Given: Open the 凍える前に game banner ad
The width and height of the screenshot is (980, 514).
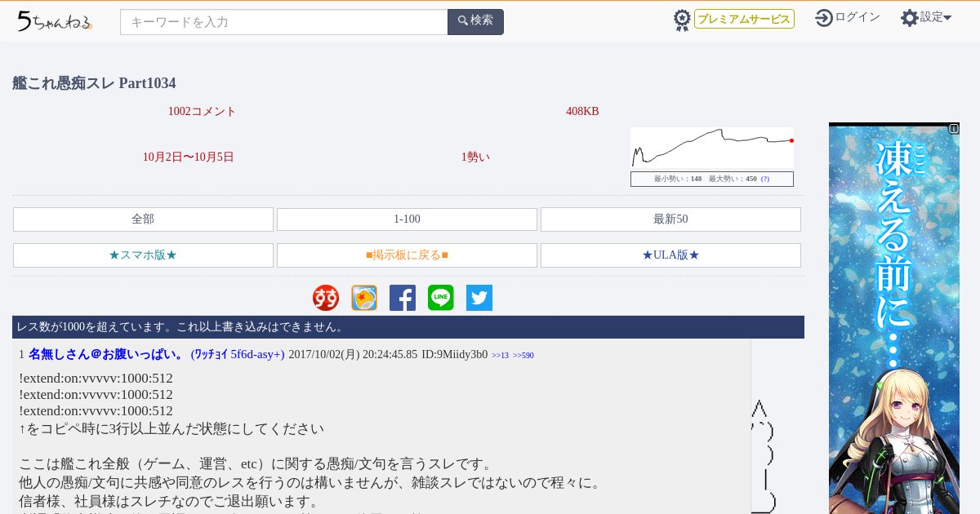Looking at the screenshot, I should tap(894, 318).
